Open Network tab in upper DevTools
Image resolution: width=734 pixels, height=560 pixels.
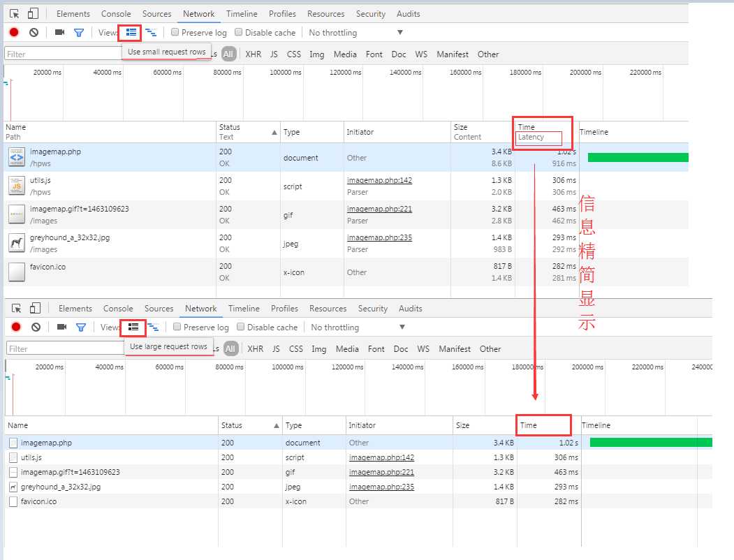[x=198, y=14]
